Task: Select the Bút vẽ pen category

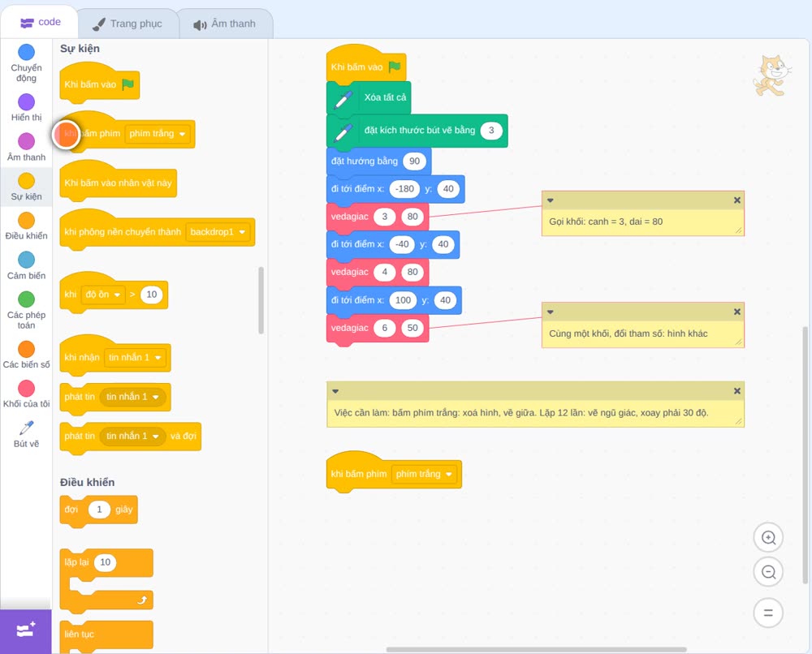Action: coord(27,433)
